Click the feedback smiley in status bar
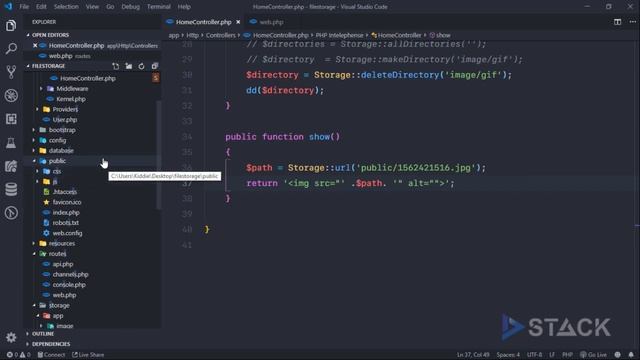The image size is (640, 360). pos(618,355)
